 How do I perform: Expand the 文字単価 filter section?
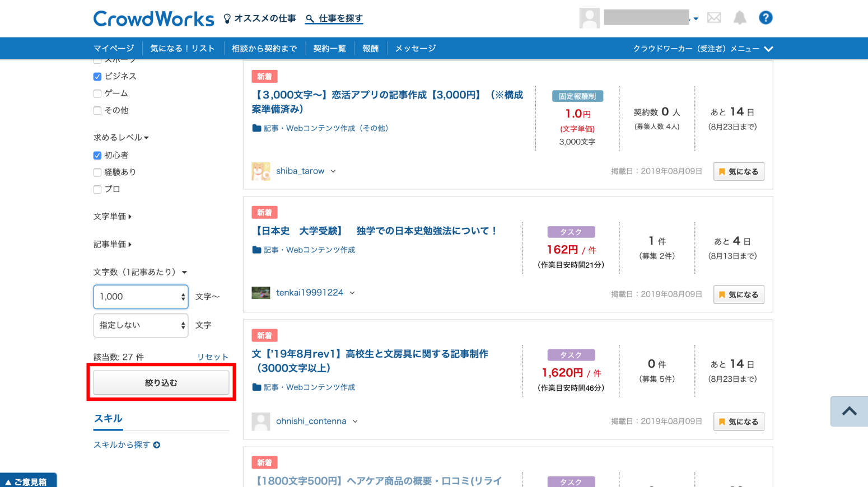coord(113,217)
